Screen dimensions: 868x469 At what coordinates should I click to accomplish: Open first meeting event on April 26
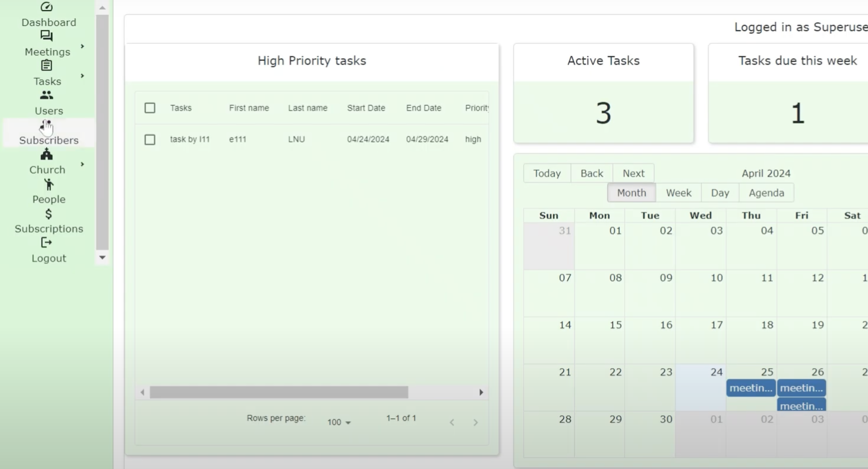[801, 388]
